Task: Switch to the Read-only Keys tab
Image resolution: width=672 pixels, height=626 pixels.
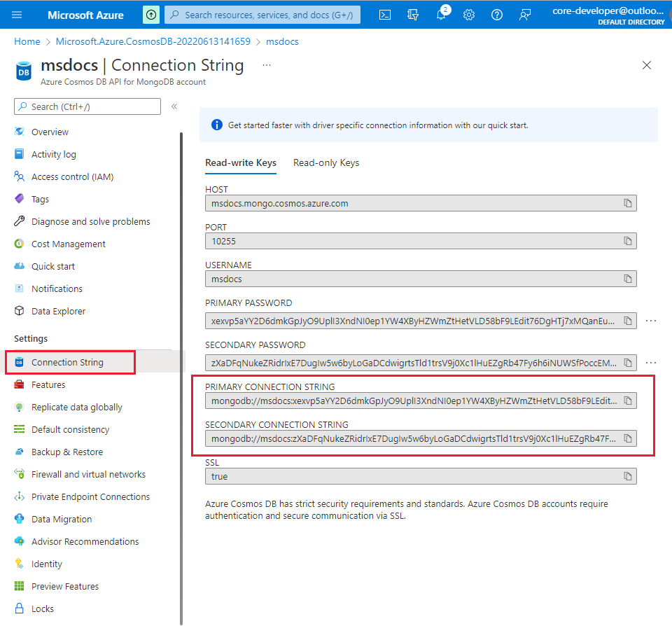Action: [326, 162]
